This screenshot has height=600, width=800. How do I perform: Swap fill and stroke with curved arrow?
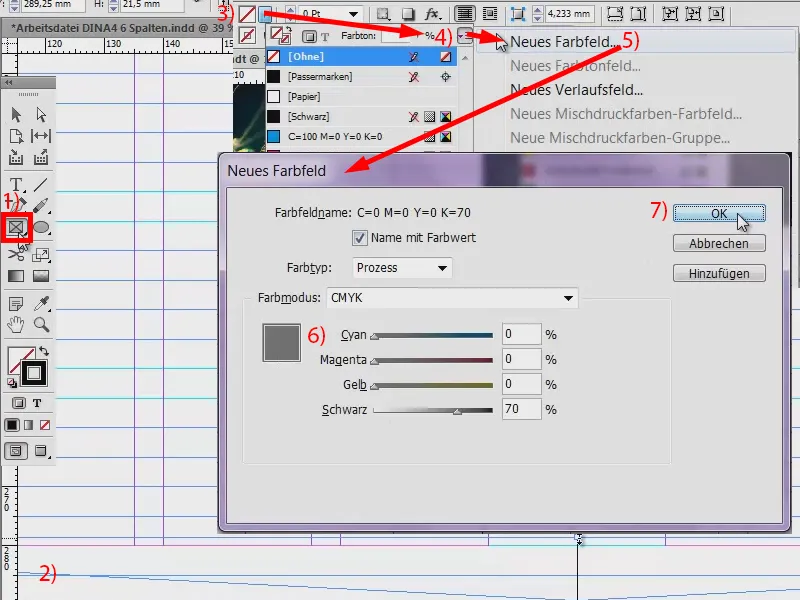44,351
